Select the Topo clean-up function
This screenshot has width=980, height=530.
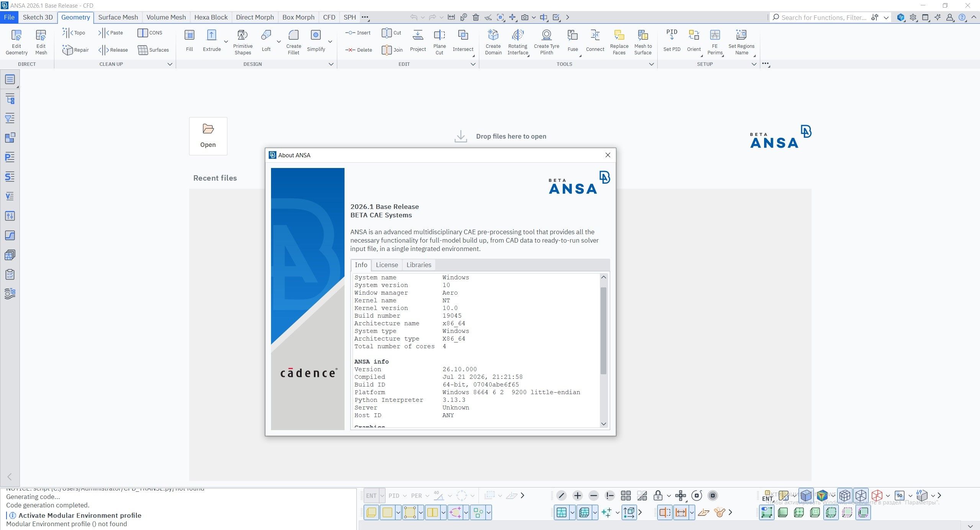(x=73, y=33)
